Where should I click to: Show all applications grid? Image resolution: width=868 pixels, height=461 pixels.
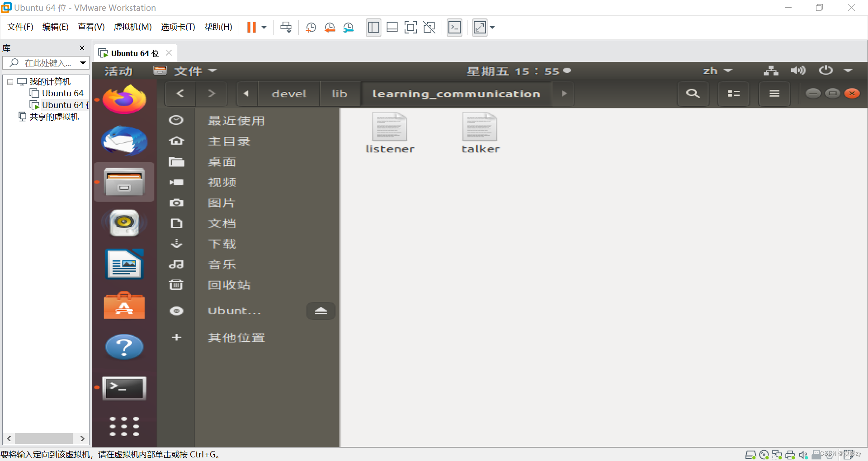pyautogui.click(x=124, y=426)
